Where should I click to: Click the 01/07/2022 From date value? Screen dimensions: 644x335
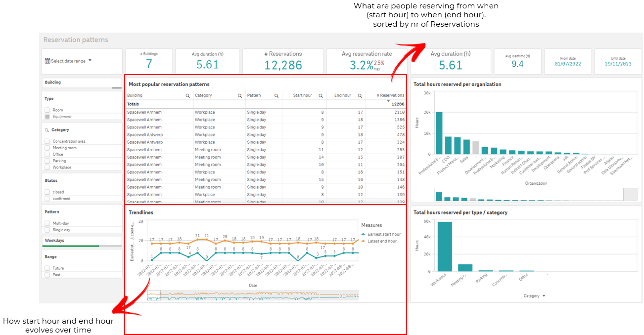(568, 64)
